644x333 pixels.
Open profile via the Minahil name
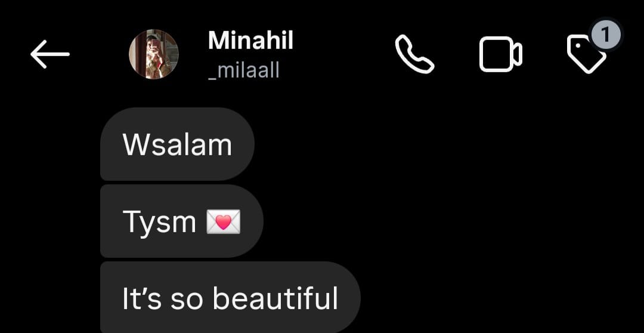pos(250,41)
